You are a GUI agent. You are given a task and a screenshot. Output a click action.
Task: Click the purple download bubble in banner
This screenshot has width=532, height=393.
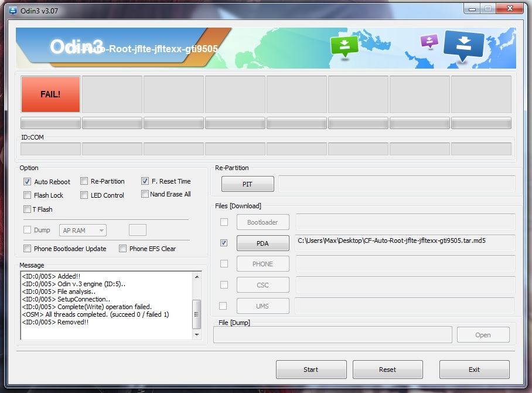[x=429, y=42]
